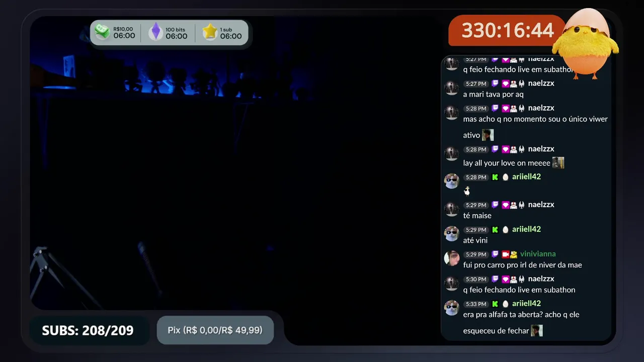The height and width of the screenshot is (362, 644).
Task: Click the SUBS: 208/209 counter
Action: point(88,330)
